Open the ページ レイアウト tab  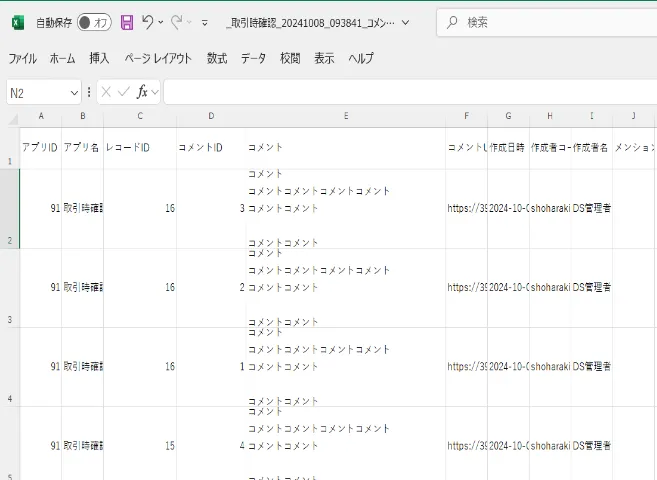click(x=158, y=58)
